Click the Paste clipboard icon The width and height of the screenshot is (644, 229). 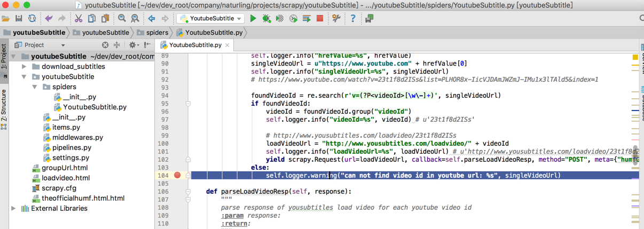105,19
